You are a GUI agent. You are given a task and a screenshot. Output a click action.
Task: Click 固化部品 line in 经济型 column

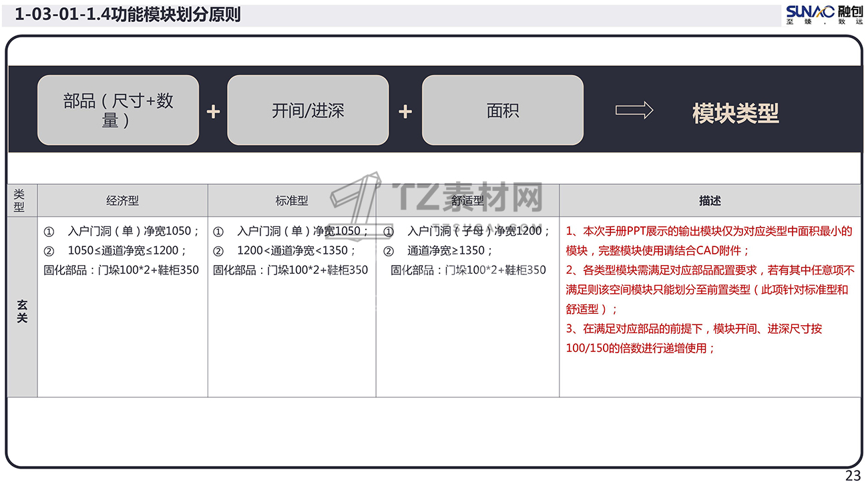(x=121, y=270)
